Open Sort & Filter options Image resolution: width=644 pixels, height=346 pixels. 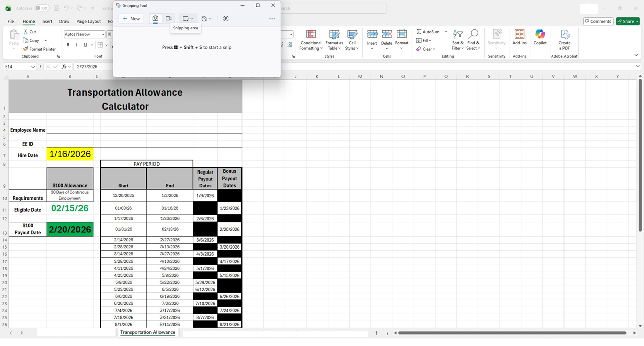(458, 40)
